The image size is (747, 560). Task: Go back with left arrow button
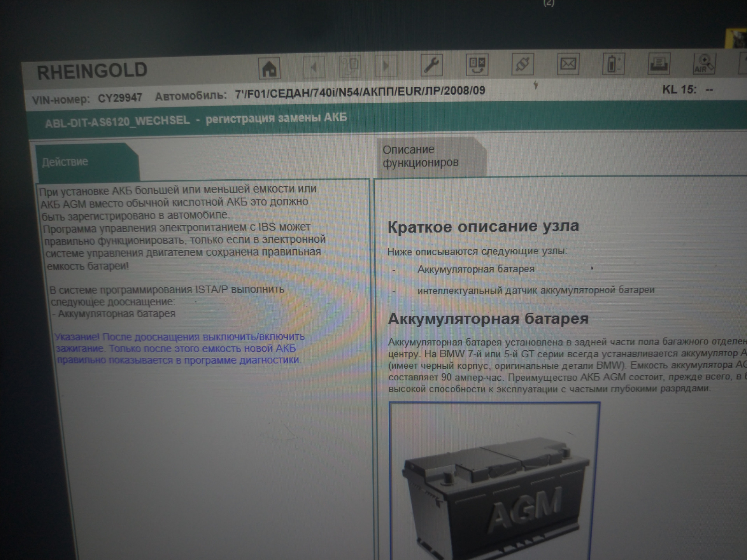pos(314,67)
